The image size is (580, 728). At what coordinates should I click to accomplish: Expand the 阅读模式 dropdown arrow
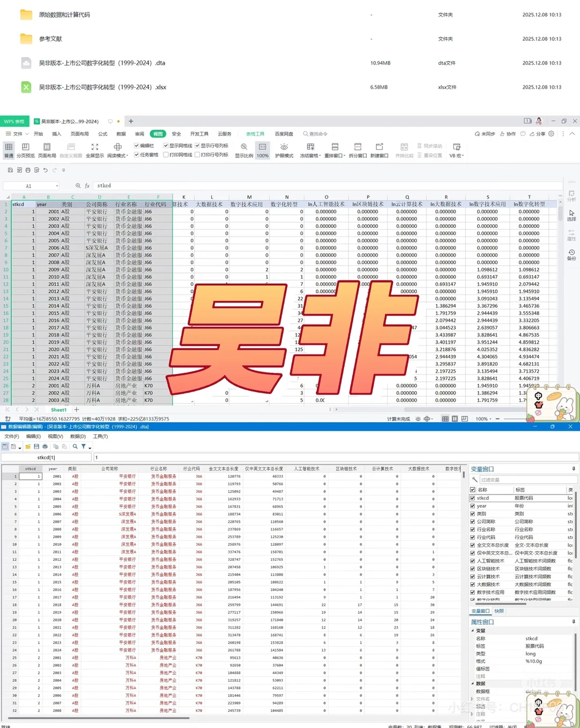127,155
